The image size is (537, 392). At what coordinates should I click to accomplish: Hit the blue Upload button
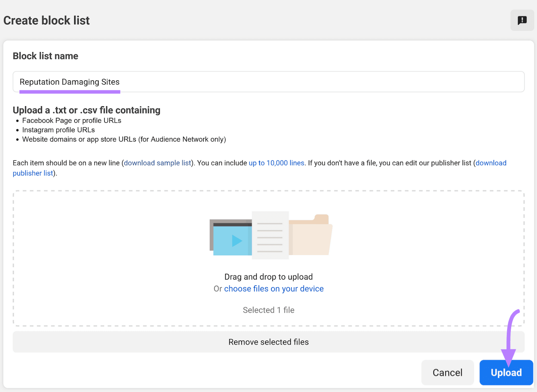tap(506, 373)
